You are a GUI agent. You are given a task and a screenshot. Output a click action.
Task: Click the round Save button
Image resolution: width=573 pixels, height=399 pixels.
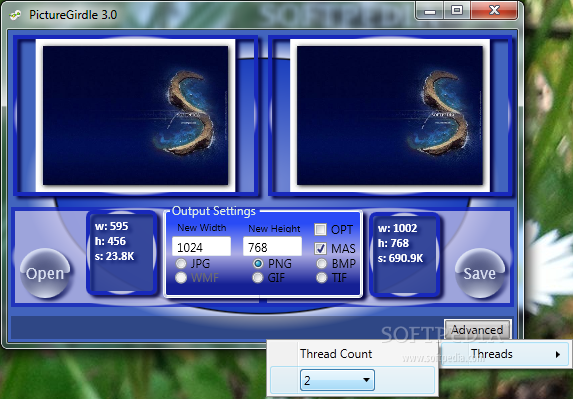[480, 273]
